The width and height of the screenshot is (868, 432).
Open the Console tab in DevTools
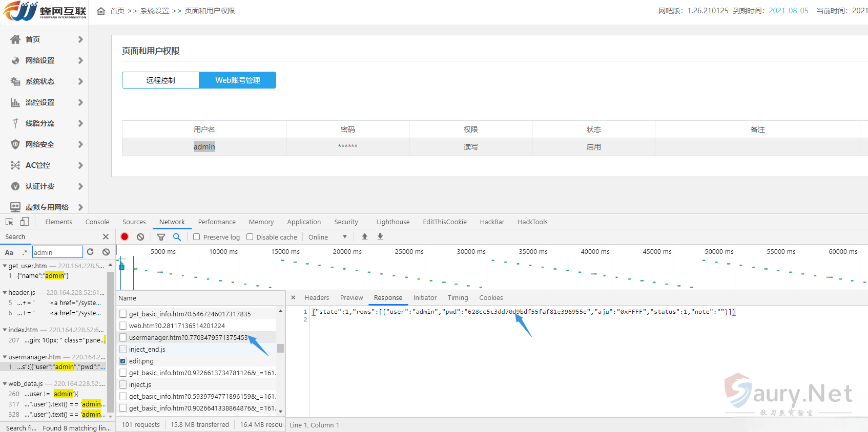(x=97, y=222)
